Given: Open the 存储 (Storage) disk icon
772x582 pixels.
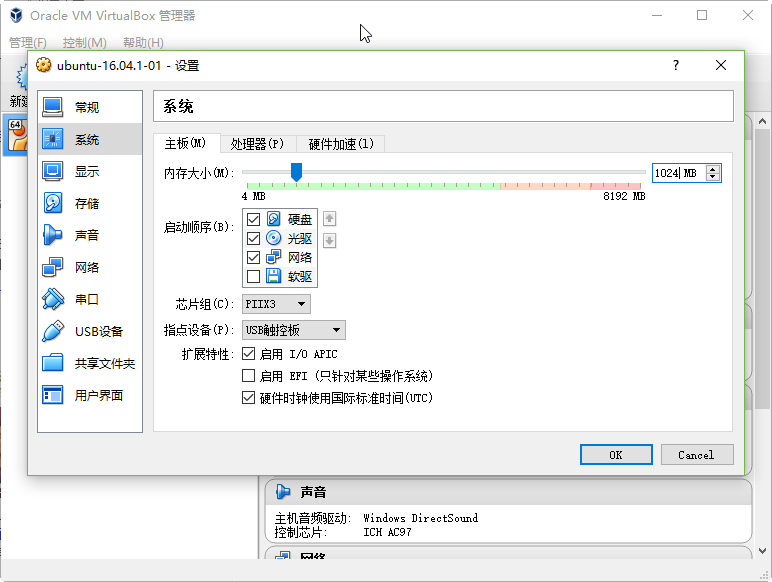Looking at the screenshot, I should click(53, 203).
